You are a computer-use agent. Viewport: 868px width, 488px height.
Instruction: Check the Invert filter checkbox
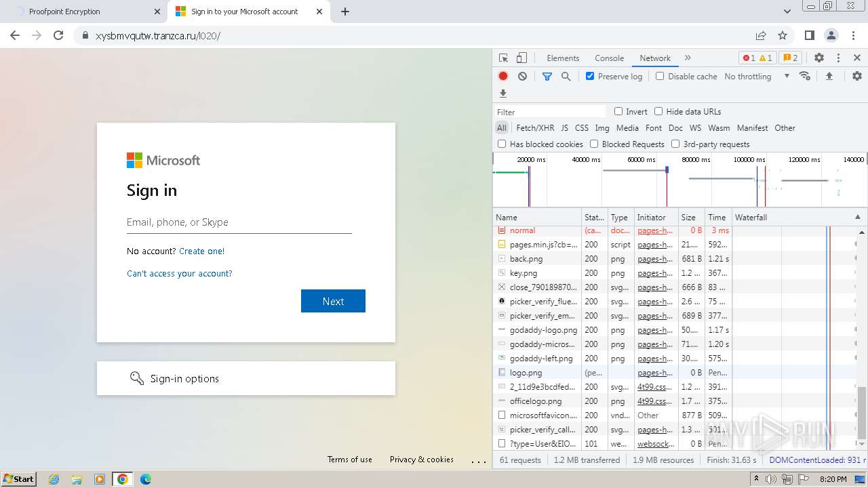(618, 111)
